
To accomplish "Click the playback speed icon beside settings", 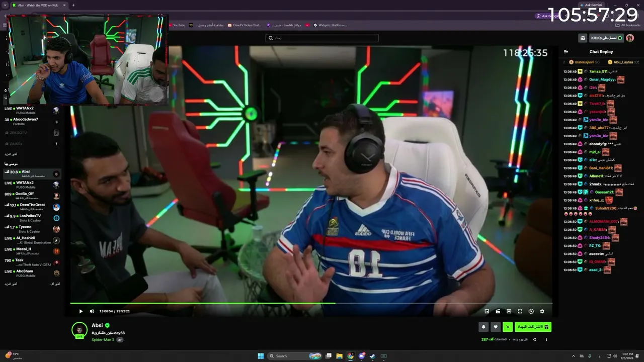I will point(531,311).
